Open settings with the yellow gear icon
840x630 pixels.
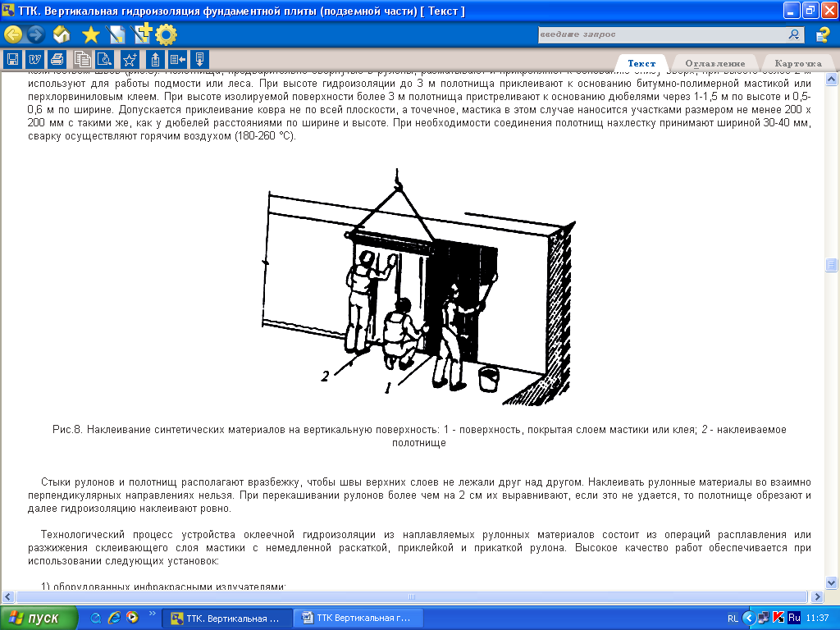pos(166,35)
